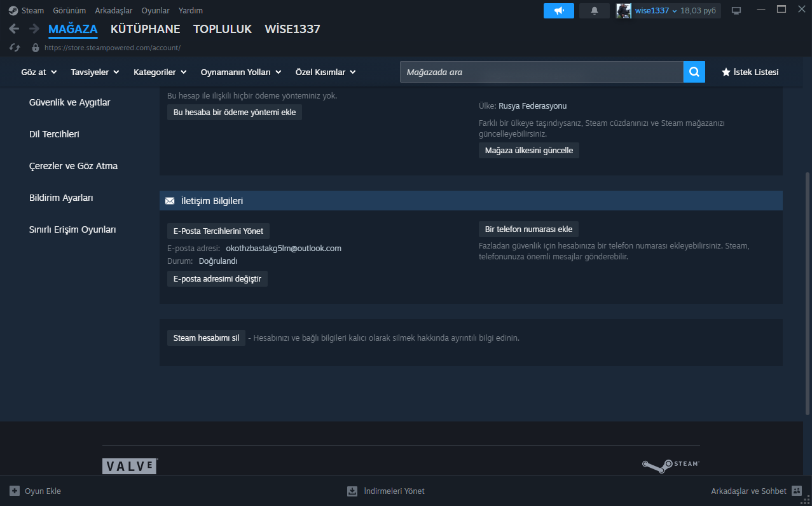The image size is (812, 506).
Task: Open the notifications bell
Action: pos(595,11)
